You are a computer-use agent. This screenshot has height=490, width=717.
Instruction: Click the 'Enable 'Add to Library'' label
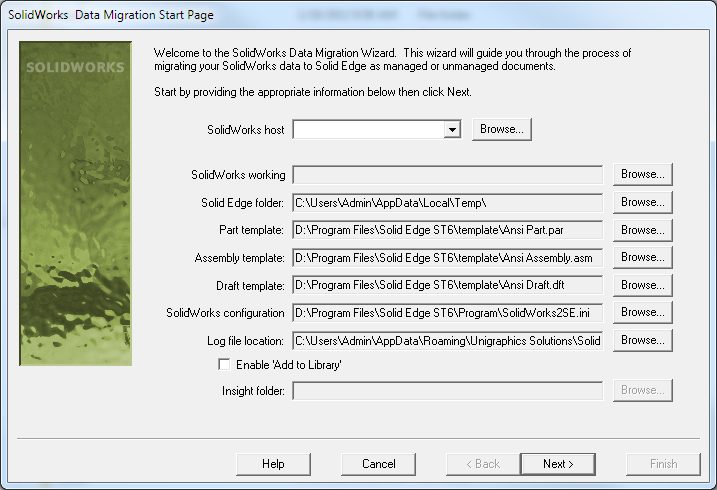(x=289, y=365)
